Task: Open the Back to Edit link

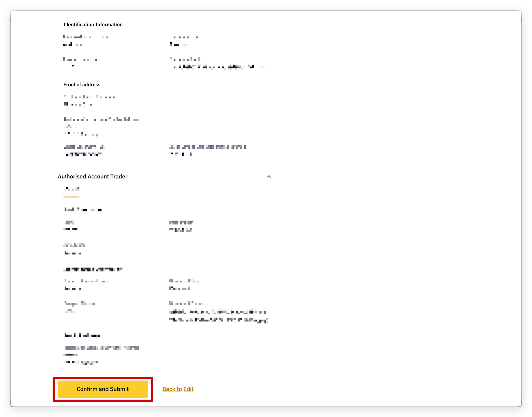Action: coord(178,389)
